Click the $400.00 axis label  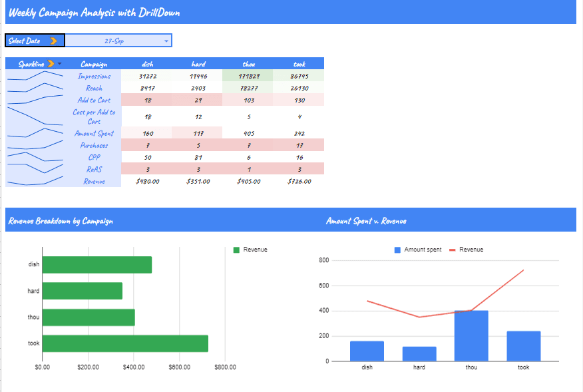134,367
